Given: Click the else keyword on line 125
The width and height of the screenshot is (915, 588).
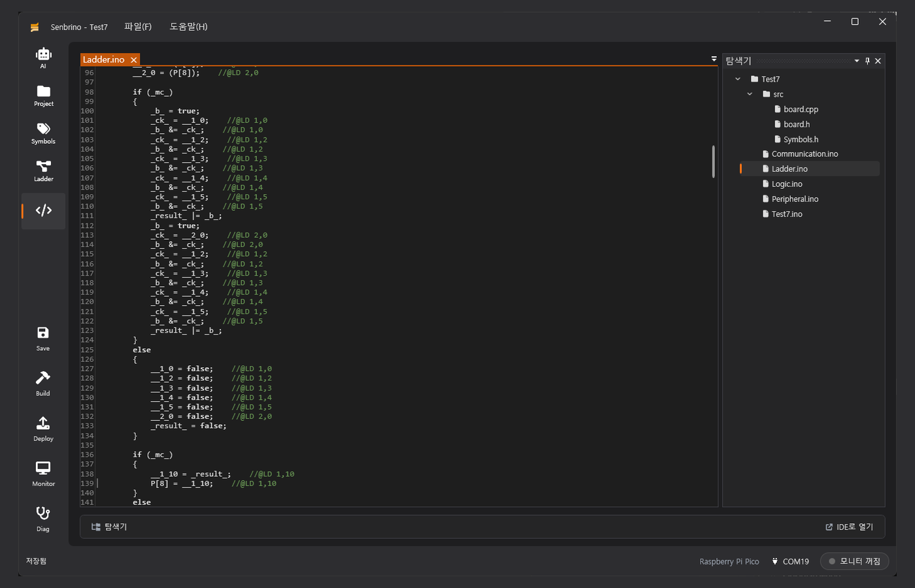Looking at the screenshot, I should [x=142, y=350].
